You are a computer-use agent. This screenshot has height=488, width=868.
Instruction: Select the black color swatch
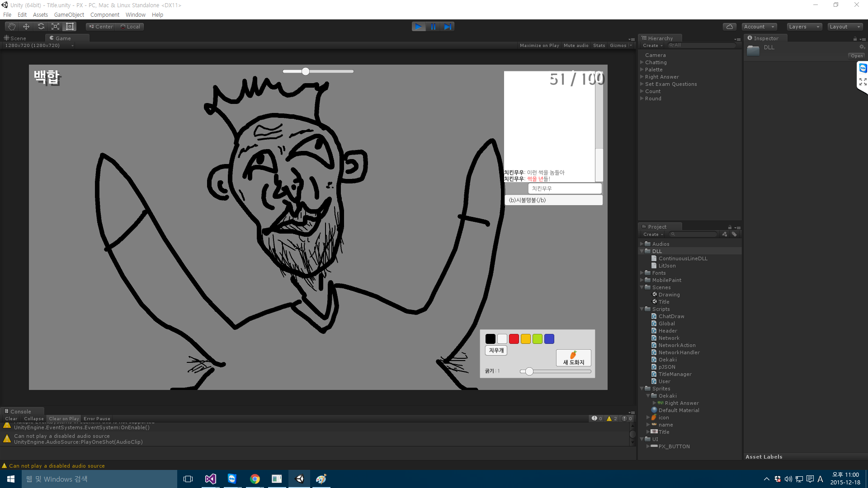[491, 339]
